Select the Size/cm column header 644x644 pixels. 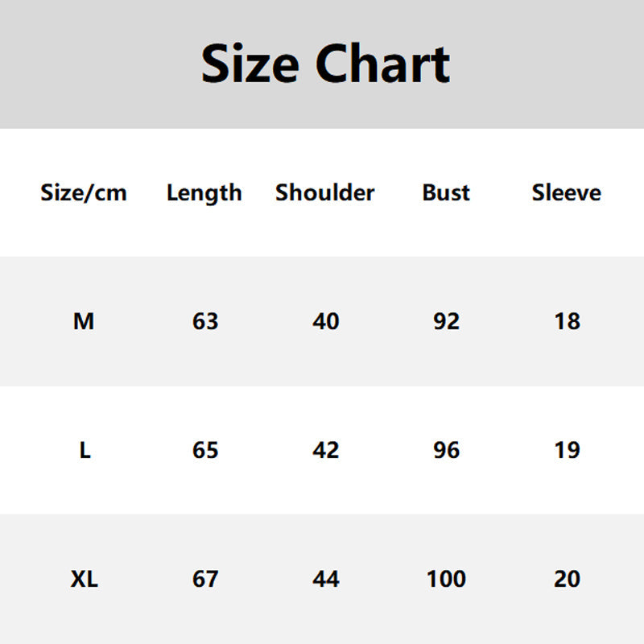click(84, 193)
